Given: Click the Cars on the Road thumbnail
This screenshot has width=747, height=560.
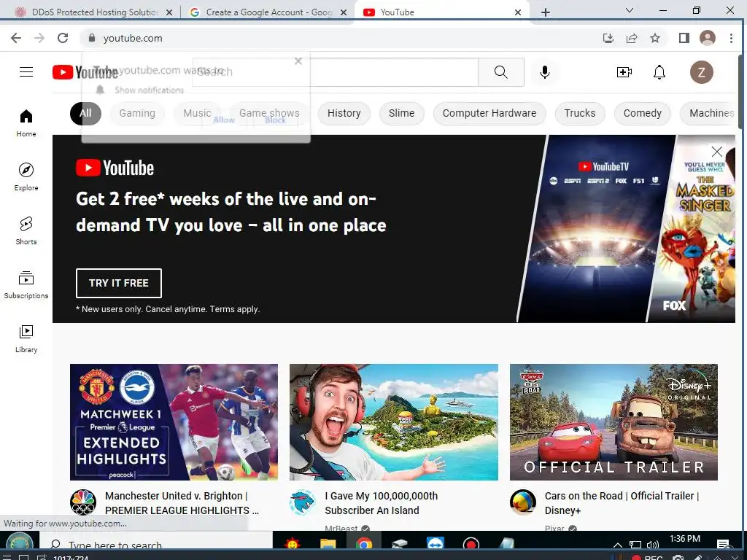Looking at the screenshot, I should click(x=614, y=422).
